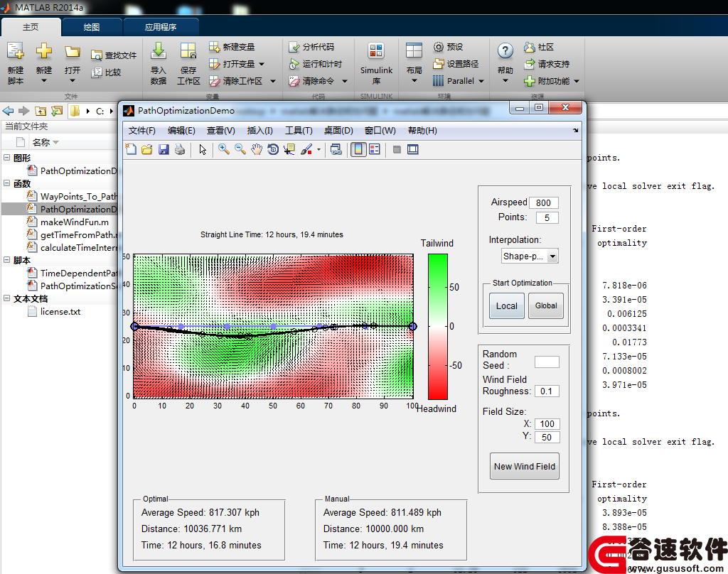Print the figure with the printer icon
728x574 pixels.
pyautogui.click(x=180, y=149)
